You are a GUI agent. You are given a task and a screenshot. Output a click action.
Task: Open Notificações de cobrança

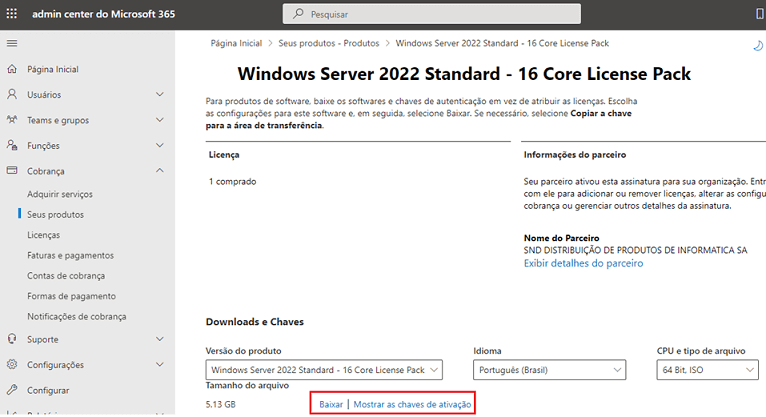click(77, 316)
